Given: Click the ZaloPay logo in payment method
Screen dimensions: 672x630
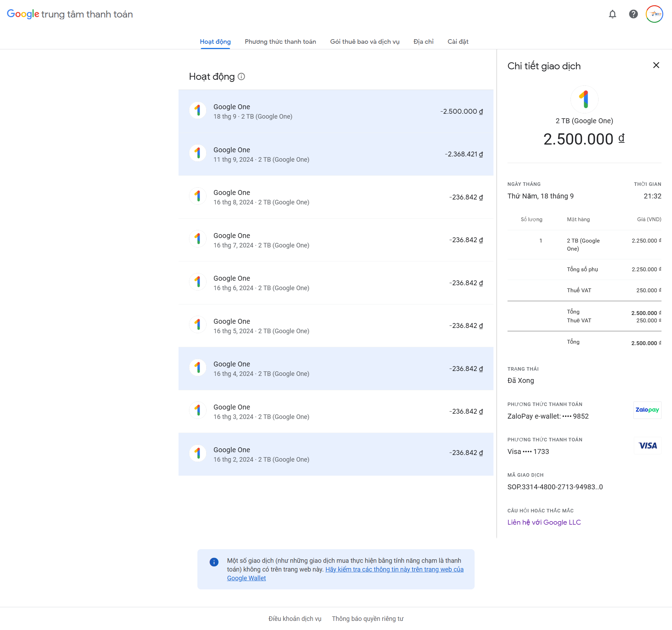Looking at the screenshot, I should pyautogui.click(x=647, y=410).
